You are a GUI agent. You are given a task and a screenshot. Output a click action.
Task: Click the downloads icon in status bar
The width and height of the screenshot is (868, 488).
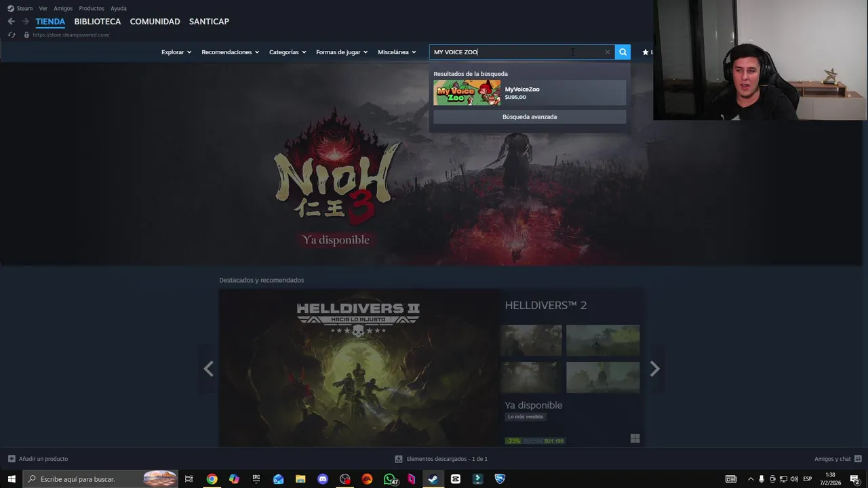pyautogui.click(x=399, y=459)
